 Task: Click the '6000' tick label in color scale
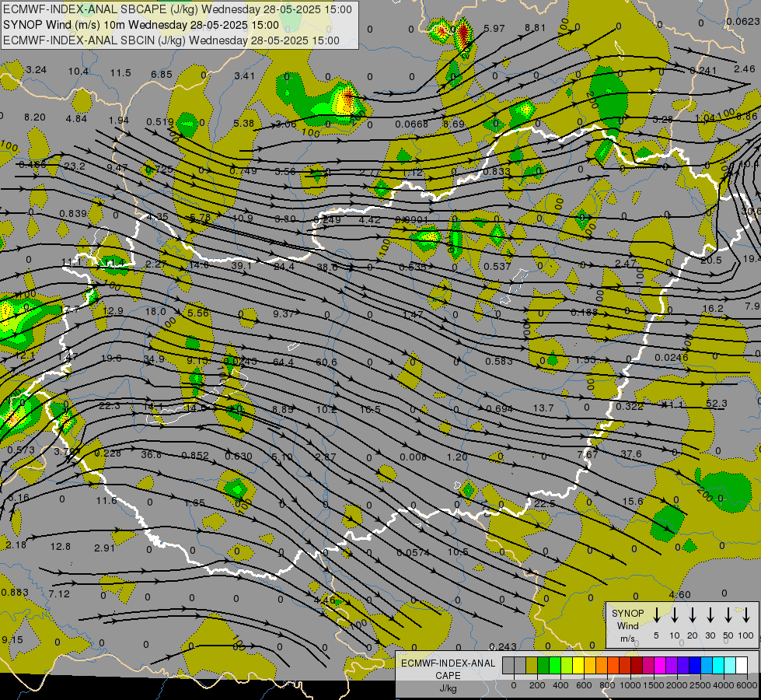pos(747,685)
